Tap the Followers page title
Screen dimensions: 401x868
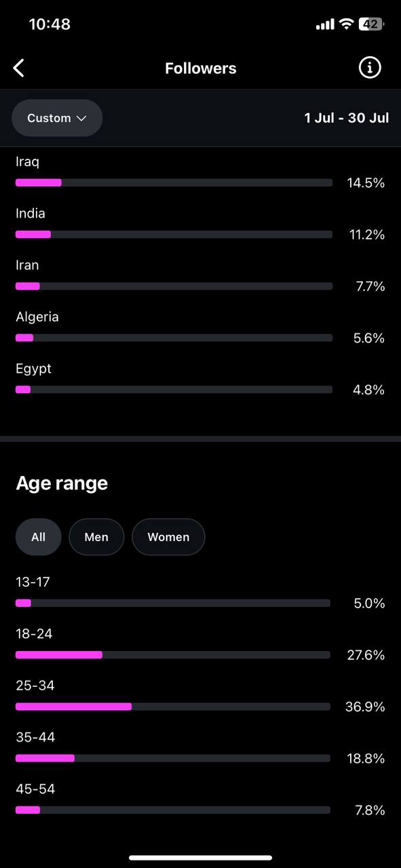201,68
